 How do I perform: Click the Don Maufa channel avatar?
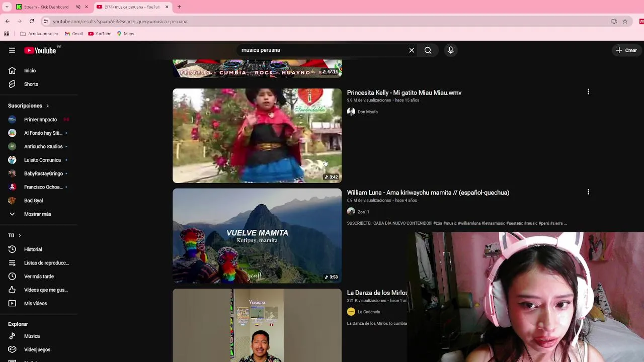[351, 112]
